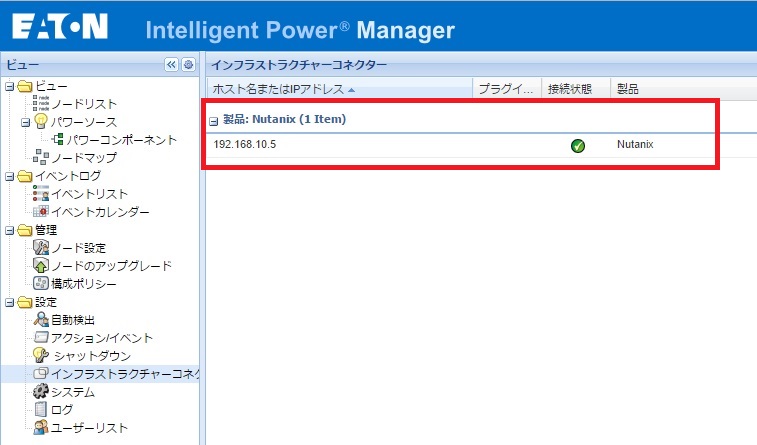Open ノードマップ node map view
Screen dimensions: 757x445
click(x=83, y=158)
